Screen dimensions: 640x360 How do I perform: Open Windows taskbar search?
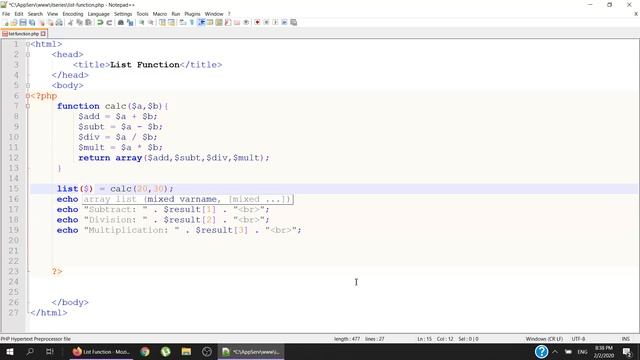[30, 351]
